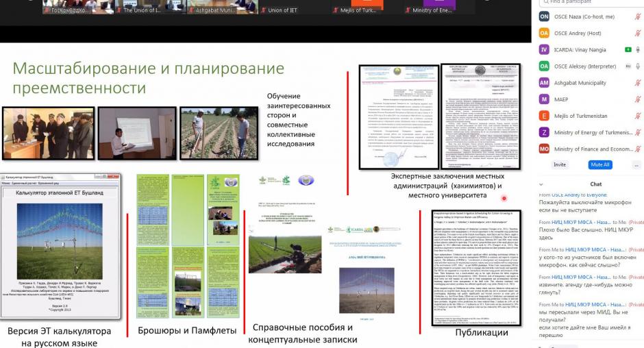
Task: Click Ministry of Finance and Econom name
Action: click(593, 149)
